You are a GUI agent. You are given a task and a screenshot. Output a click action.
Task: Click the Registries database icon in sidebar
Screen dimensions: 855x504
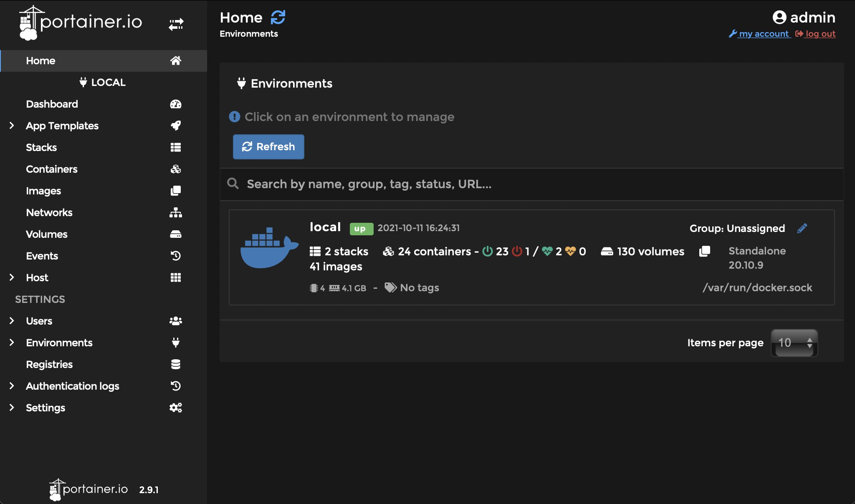click(x=176, y=364)
